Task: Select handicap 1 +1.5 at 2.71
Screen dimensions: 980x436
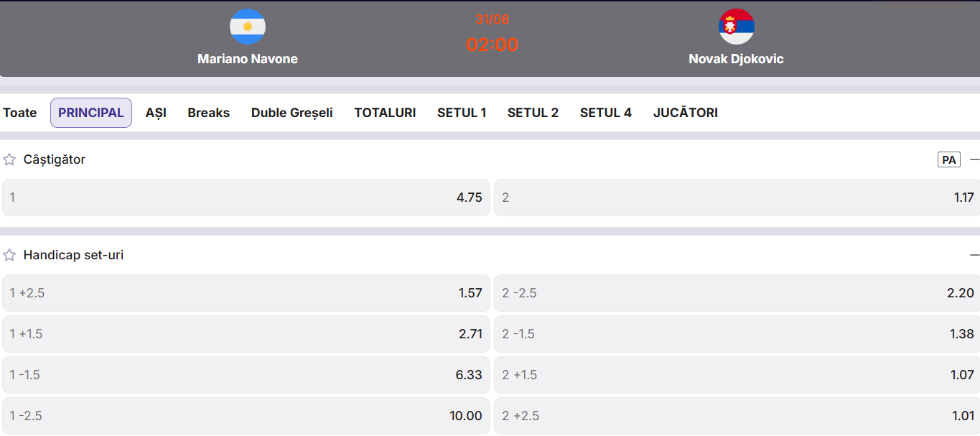Action: [246, 334]
